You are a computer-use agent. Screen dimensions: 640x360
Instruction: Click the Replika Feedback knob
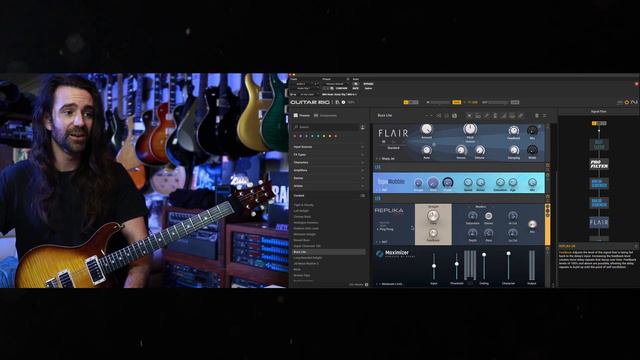(433, 233)
